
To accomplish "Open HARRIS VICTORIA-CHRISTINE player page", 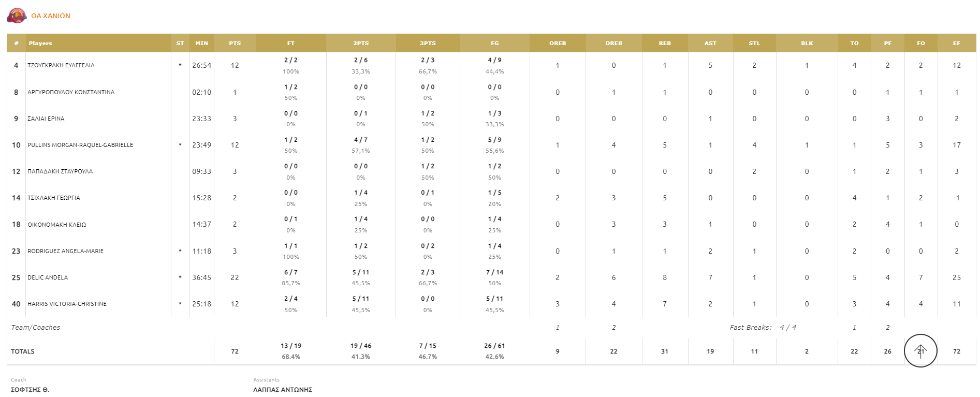I will (67, 304).
